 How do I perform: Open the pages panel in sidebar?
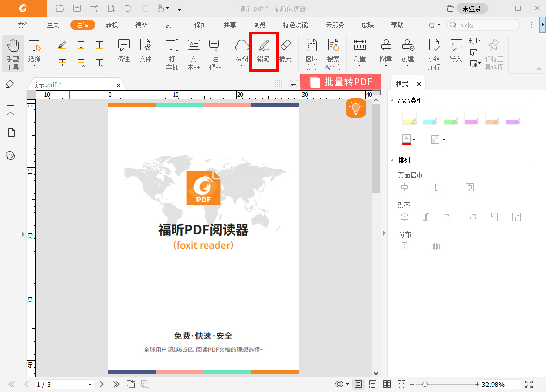(x=11, y=133)
